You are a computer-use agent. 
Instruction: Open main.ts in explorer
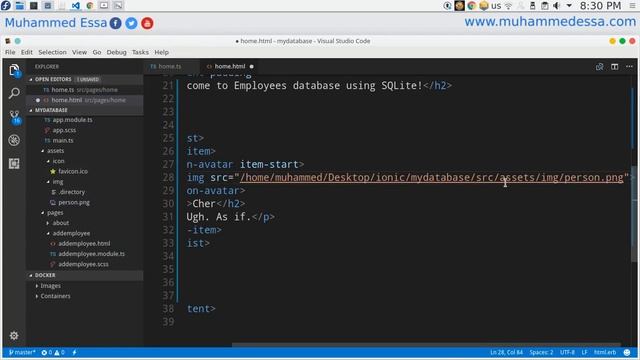(63, 140)
